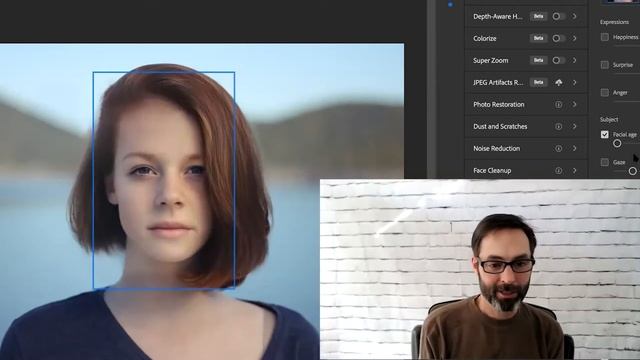640x360 pixels.
Task: Click the Beta badge beside JPEG Artifacts Removal
Action: tap(538, 82)
